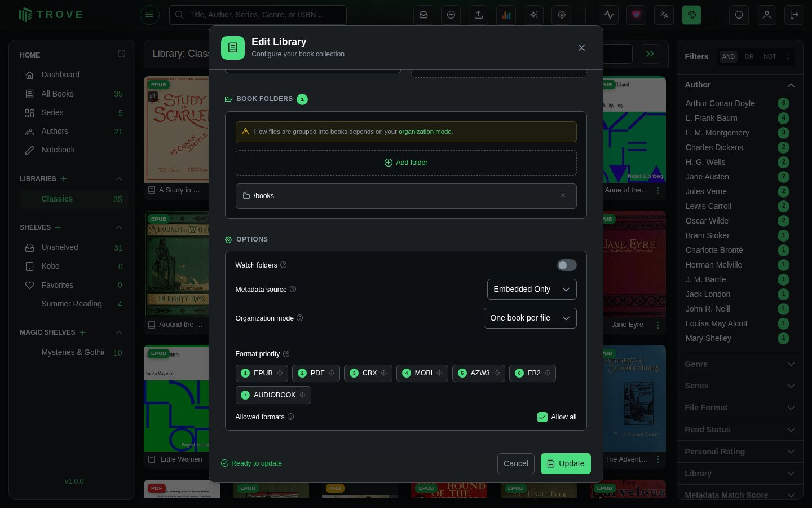Click the Cancel button
Screen dimensions: 812x508
point(516,463)
